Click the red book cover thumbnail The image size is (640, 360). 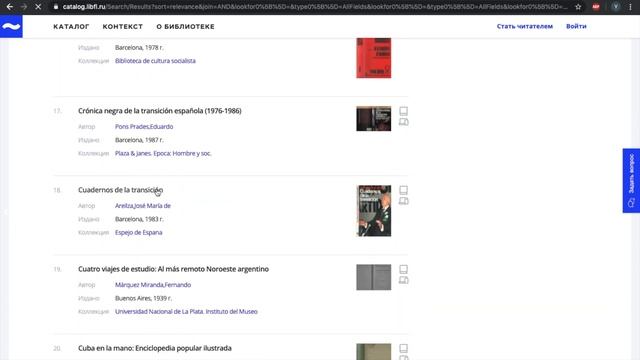click(x=373, y=58)
